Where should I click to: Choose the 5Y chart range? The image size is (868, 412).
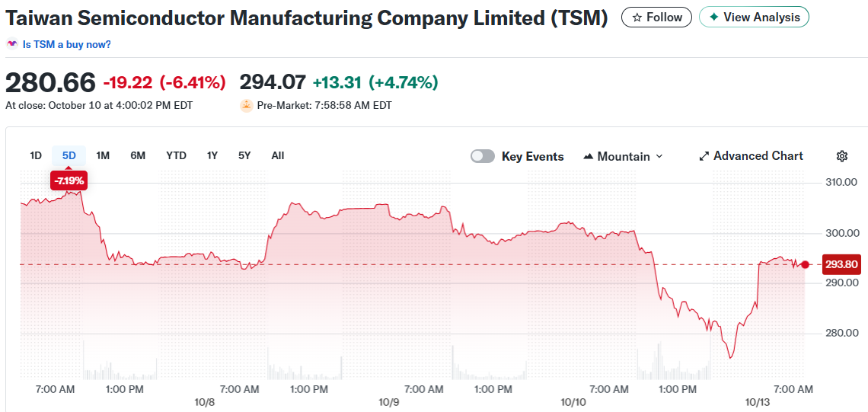(244, 155)
